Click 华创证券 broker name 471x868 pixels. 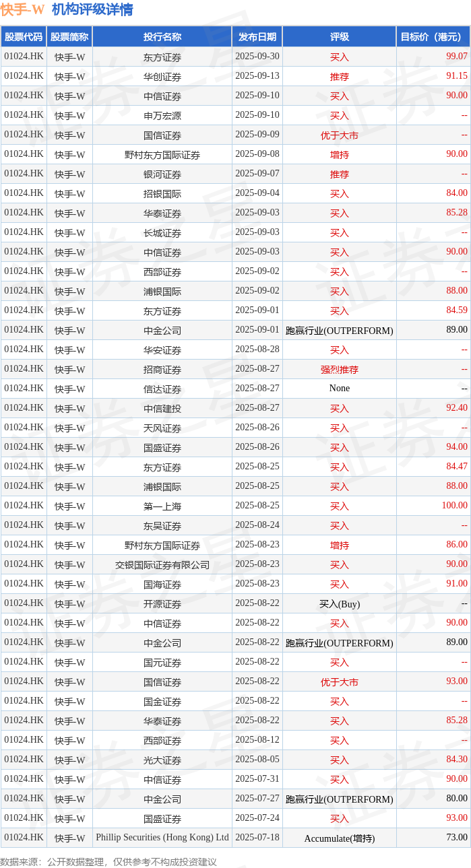click(x=162, y=76)
